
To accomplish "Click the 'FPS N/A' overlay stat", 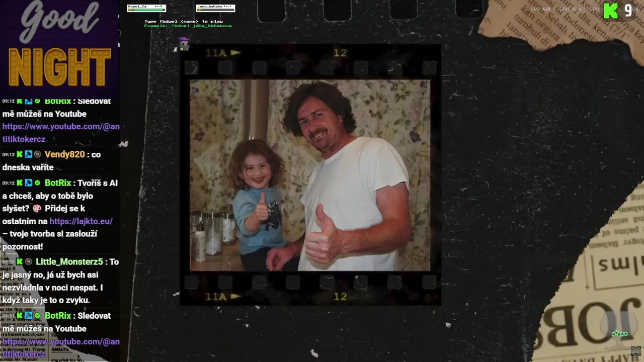I will click(x=541, y=10).
